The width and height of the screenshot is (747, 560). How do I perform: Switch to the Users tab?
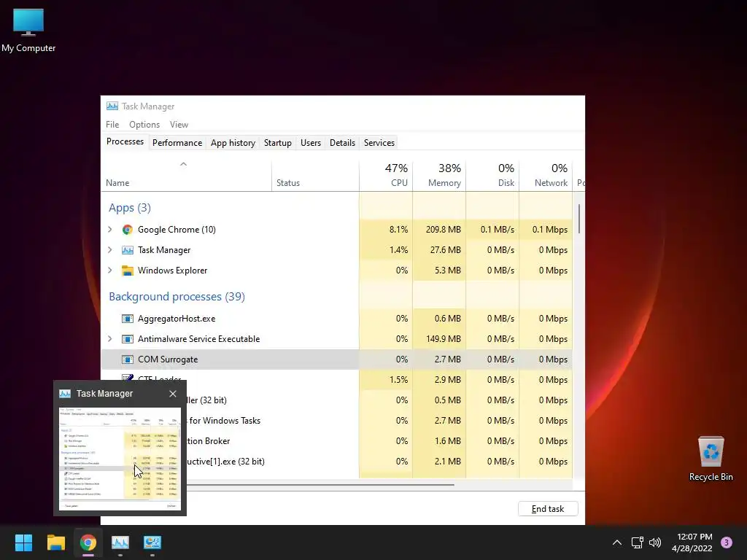coord(311,143)
